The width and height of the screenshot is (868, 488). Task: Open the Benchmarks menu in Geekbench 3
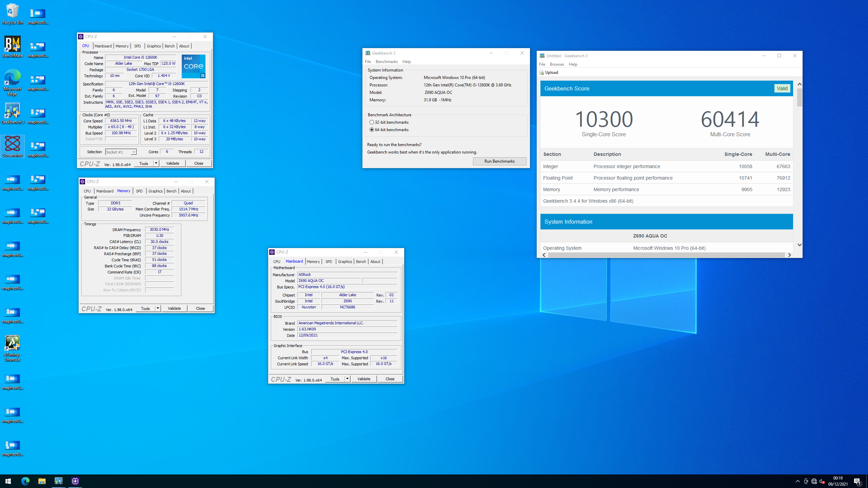(387, 62)
